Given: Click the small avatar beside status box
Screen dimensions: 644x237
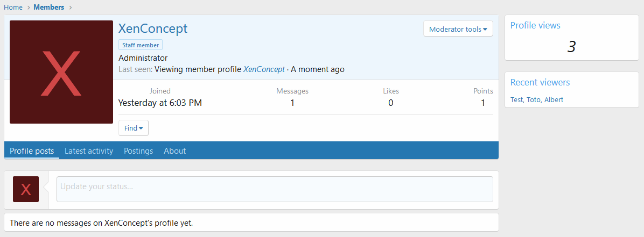Looking at the screenshot, I should coord(26,189).
